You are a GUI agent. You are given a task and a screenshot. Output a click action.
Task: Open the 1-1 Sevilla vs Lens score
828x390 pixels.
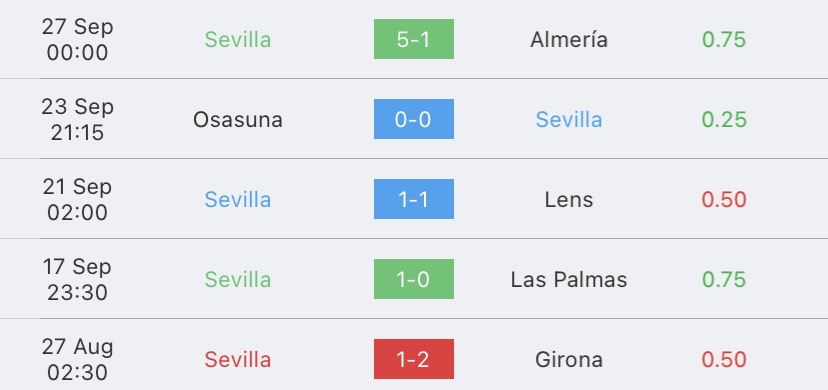click(413, 199)
